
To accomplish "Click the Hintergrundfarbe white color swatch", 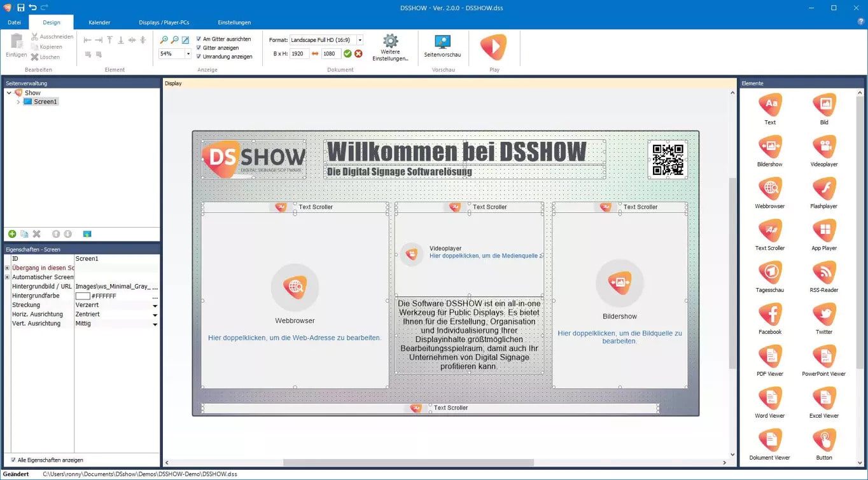I will point(83,296).
